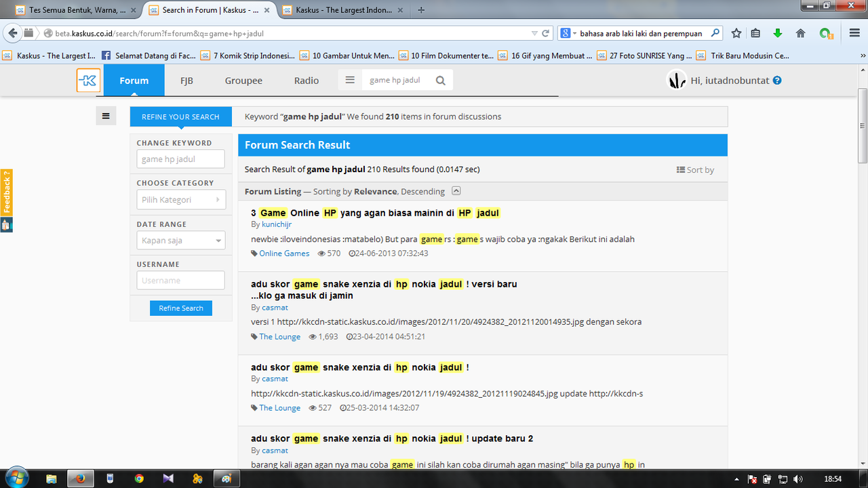Open the URL history dropdown arrow
The width and height of the screenshot is (868, 488).
pyautogui.click(x=534, y=33)
